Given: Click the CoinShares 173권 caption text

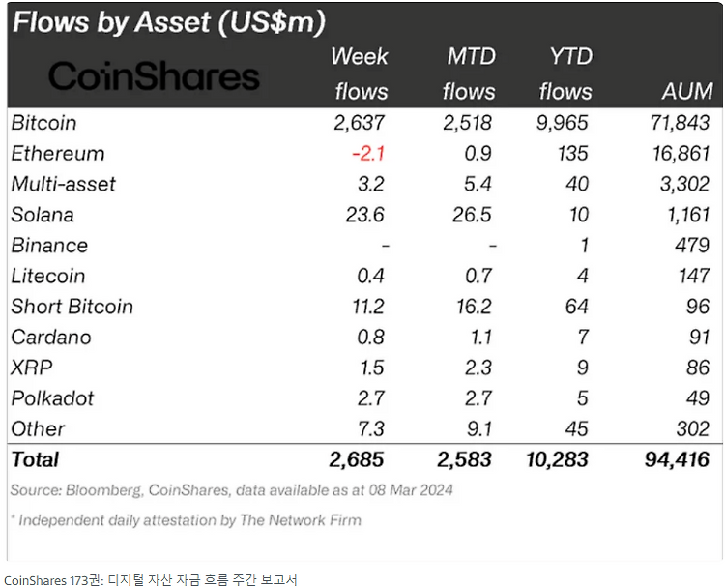Looking at the screenshot, I should [x=151, y=580].
